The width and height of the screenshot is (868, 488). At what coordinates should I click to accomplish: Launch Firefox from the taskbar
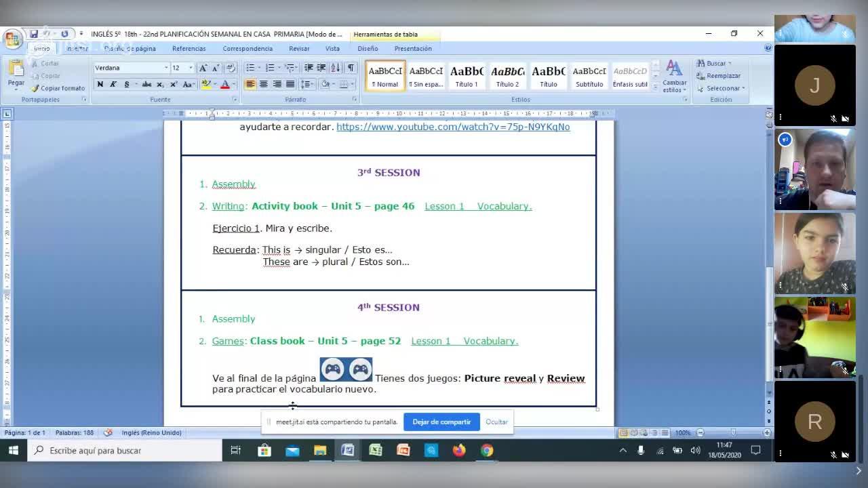click(x=459, y=450)
